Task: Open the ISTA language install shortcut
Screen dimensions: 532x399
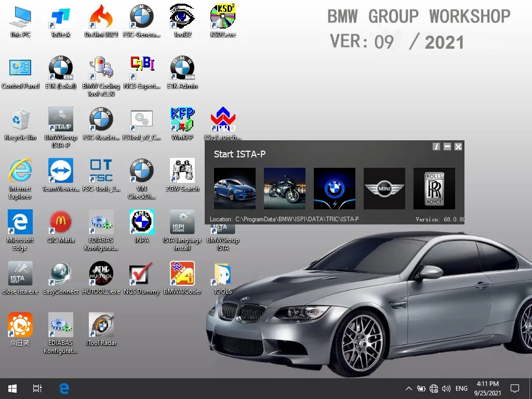Action: [x=182, y=222]
